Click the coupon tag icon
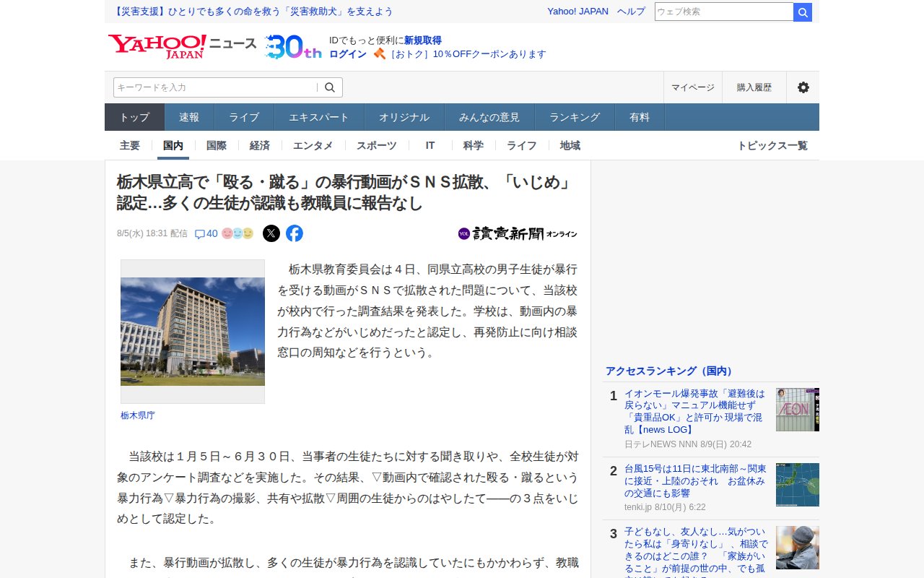Screen dimensions: 924x578 pyautogui.click(x=379, y=53)
